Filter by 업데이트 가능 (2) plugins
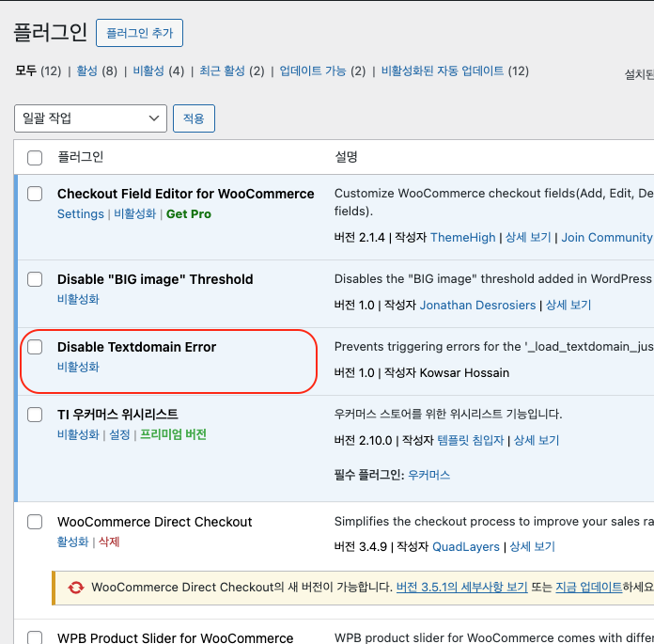 click(322, 71)
